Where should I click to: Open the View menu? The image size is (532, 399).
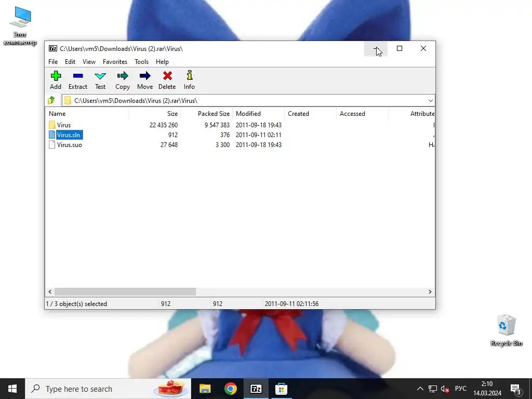pos(89,62)
